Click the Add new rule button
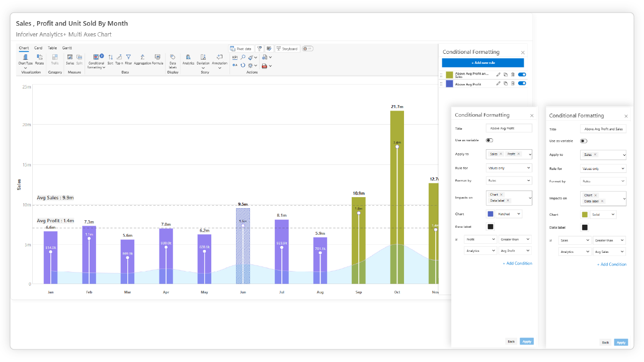This screenshot has width=644, height=362. (482, 63)
